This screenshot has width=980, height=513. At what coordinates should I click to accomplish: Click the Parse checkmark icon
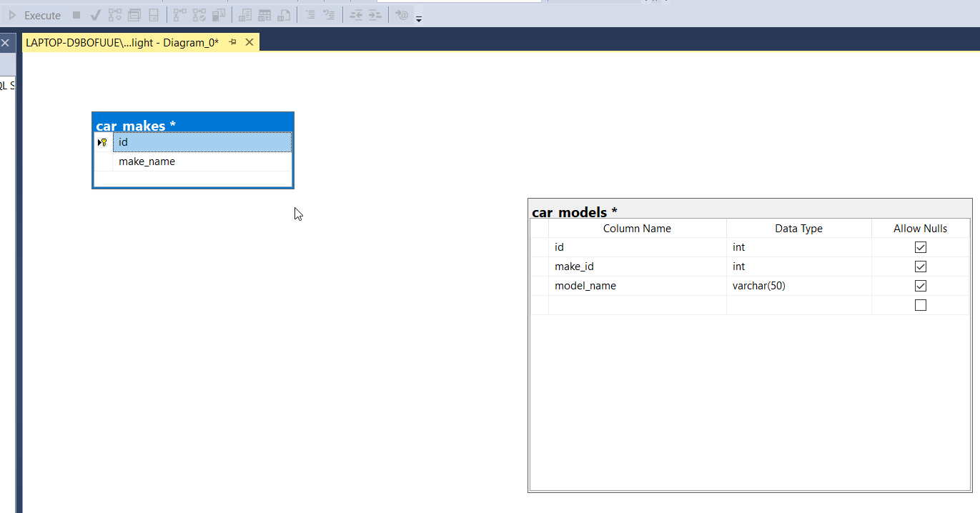[x=95, y=15]
